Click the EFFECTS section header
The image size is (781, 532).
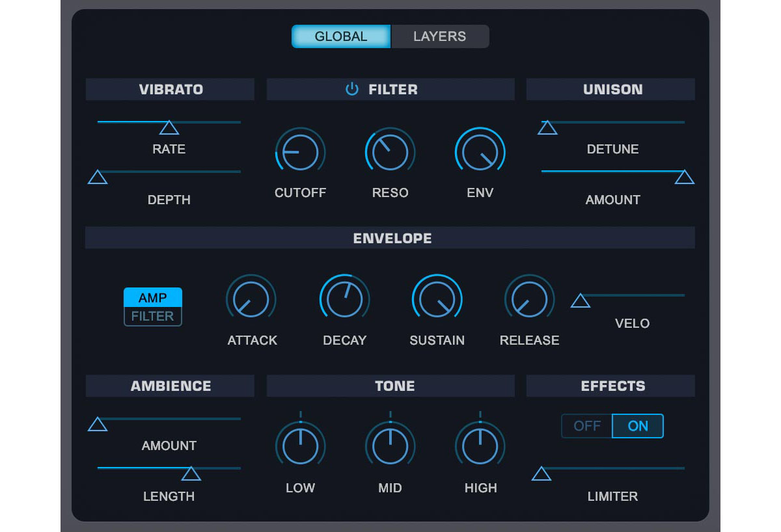(x=610, y=386)
